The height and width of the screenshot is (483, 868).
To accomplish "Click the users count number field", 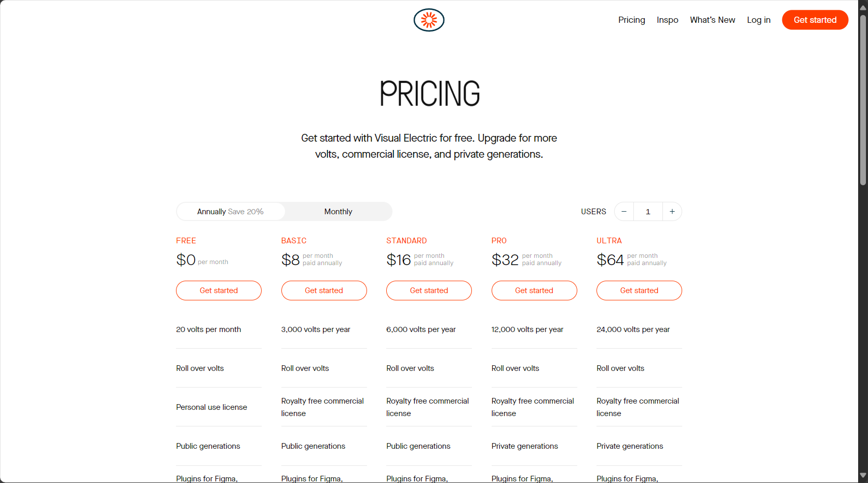I will [x=648, y=212].
